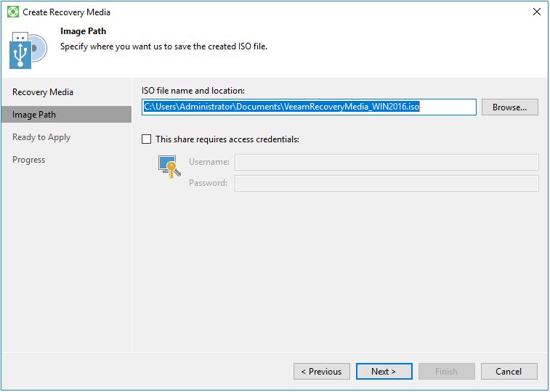550x392 pixels.
Task: Click the ISO file path text field
Action: click(x=309, y=107)
